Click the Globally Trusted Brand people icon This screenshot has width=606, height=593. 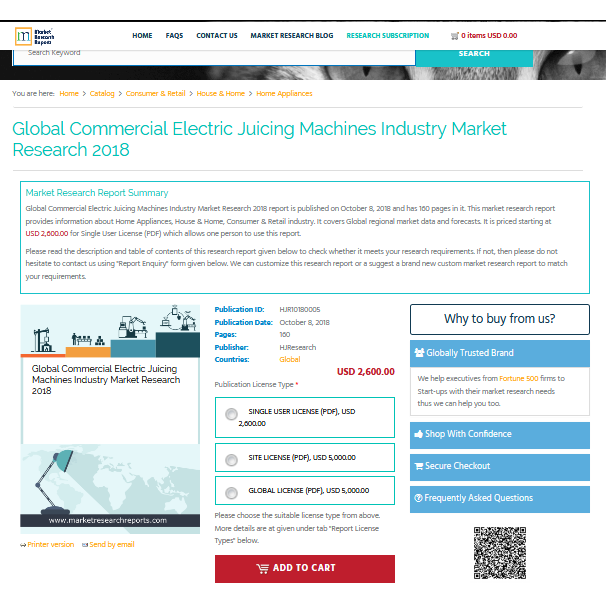coord(419,352)
